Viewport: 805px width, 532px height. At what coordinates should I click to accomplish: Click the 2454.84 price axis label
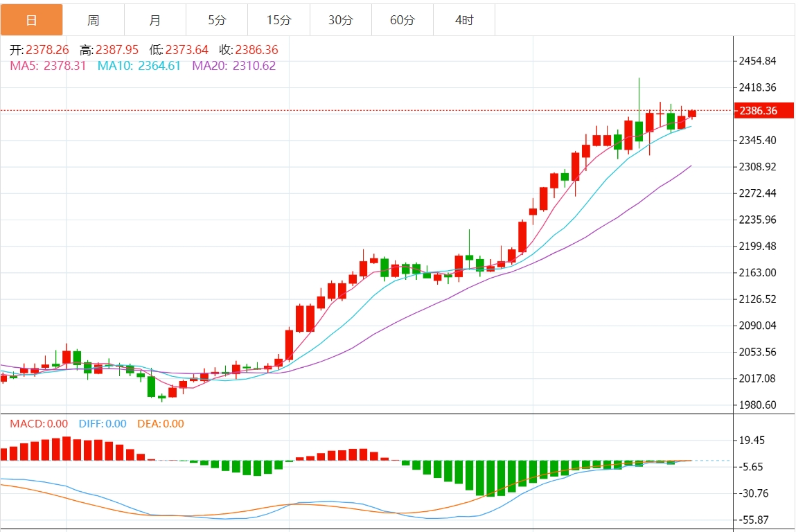coord(757,61)
